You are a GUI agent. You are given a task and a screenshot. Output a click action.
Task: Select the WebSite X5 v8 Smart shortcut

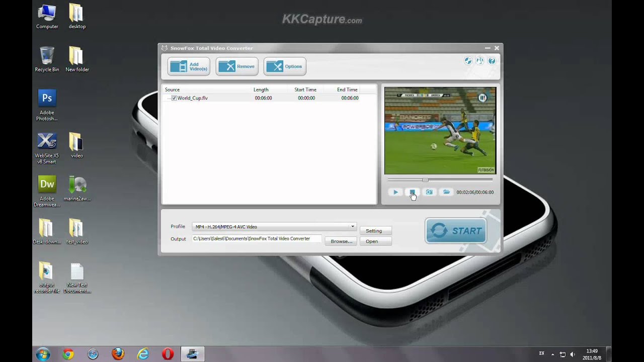(x=47, y=148)
